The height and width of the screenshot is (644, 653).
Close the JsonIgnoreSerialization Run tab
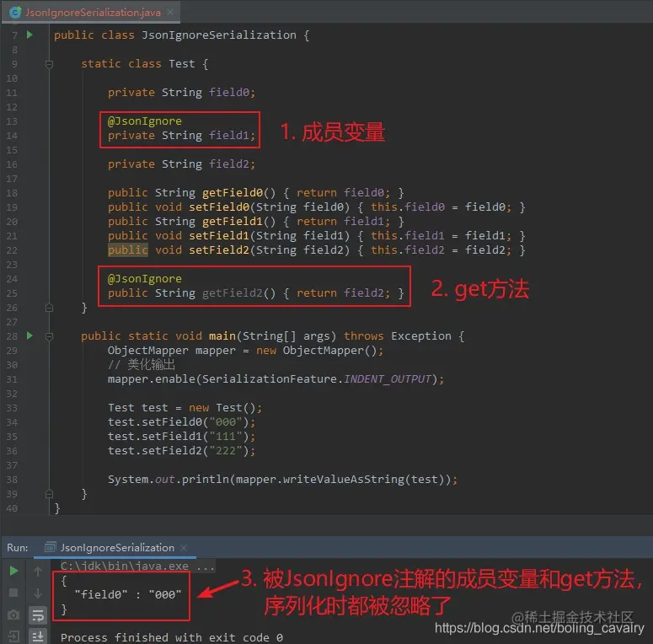pos(184,547)
